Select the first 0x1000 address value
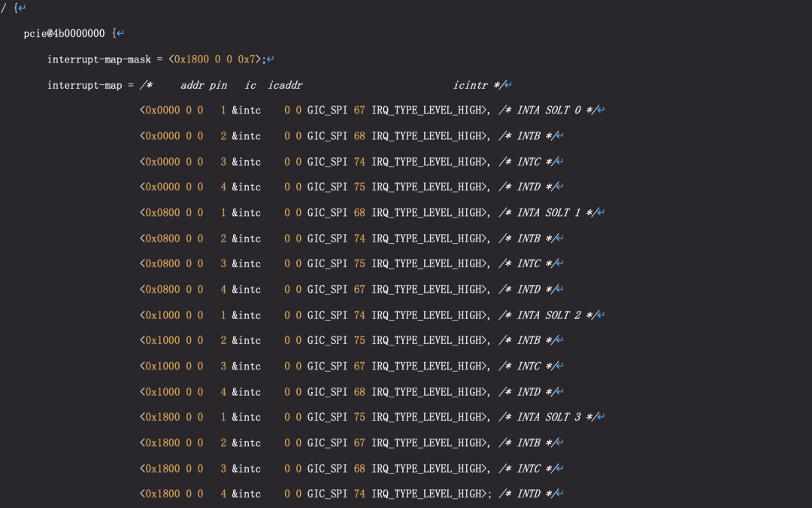812x508 pixels. pyautogui.click(x=162, y=315)
